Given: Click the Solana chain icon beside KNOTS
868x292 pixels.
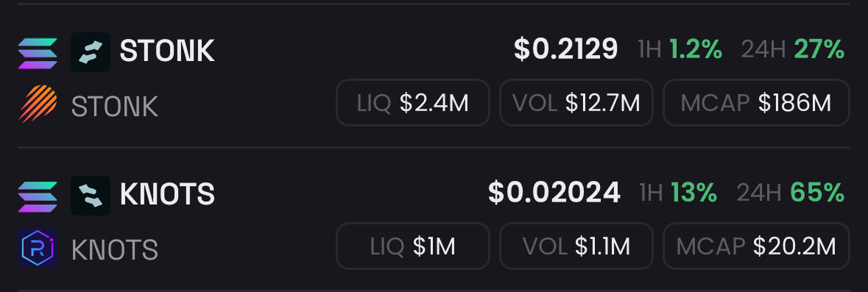Looking at the screenshot, I should click(x=38, y=196).
